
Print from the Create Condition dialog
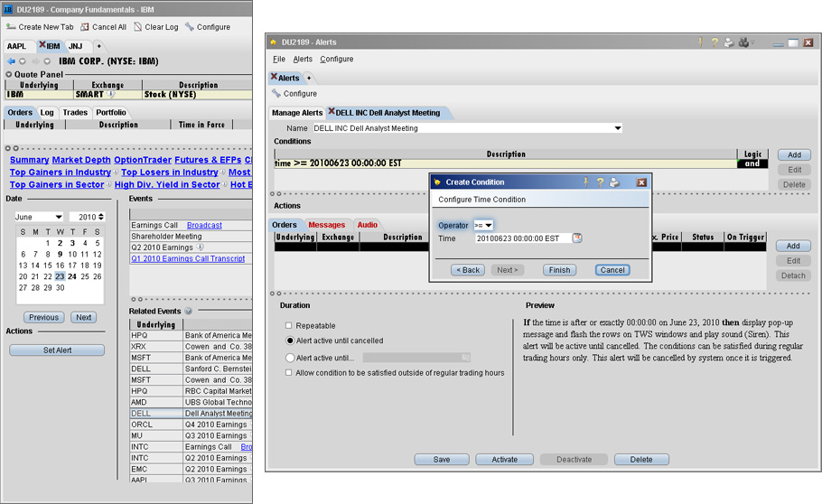tap(614, 182)
